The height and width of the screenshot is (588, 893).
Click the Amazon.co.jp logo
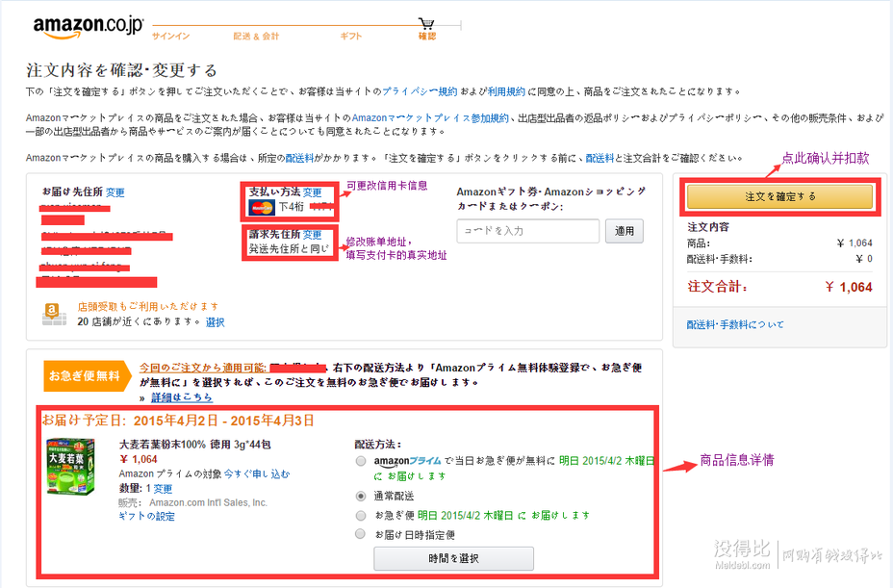click(87, 26)
